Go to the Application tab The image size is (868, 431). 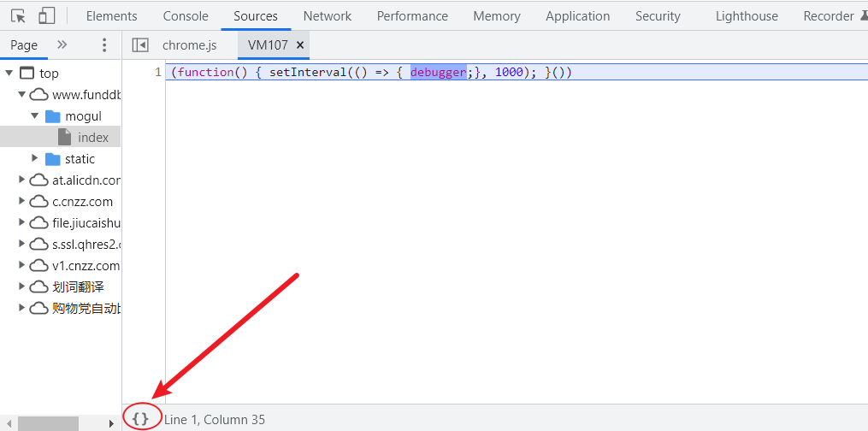[x=578, y=16]
